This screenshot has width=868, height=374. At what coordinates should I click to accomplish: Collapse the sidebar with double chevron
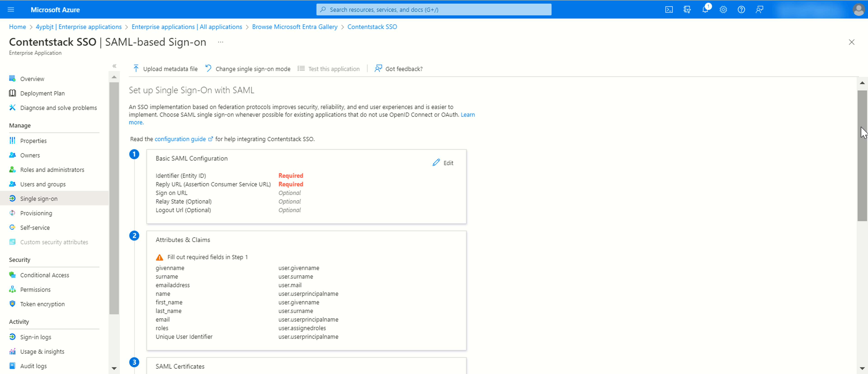tap(115, 66)
